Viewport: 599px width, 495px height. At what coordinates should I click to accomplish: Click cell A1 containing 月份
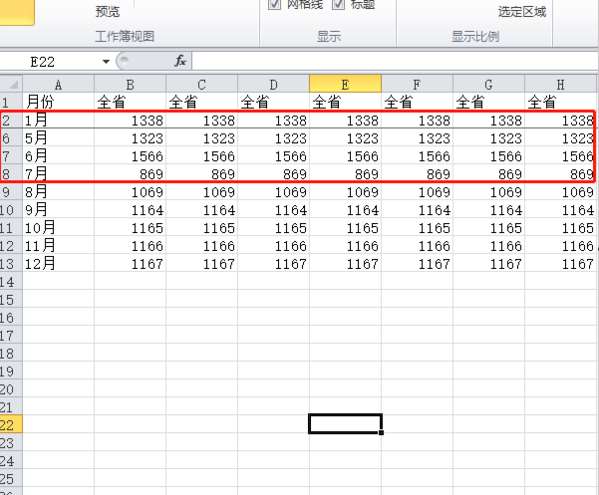coord(58,102)
